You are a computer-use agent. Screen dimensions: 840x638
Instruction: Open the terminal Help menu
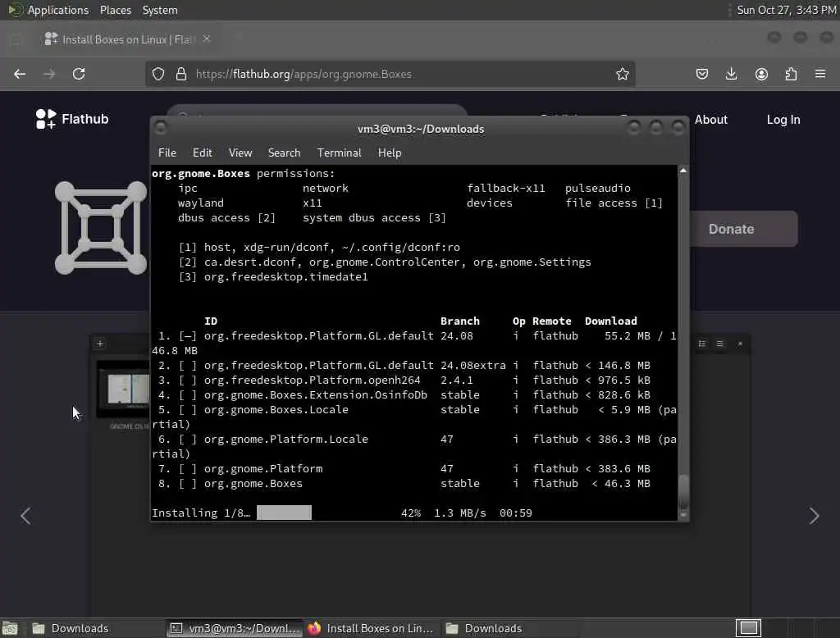[390, 153]
